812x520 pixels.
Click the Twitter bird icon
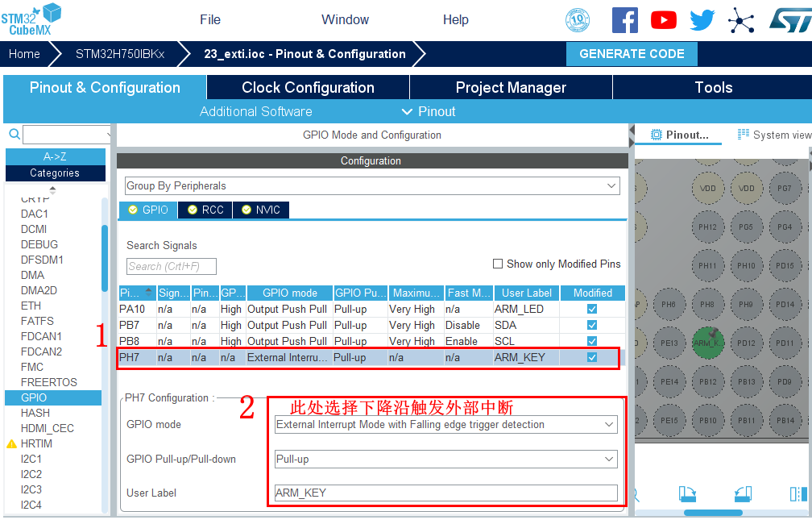click(x=702, y=20)
